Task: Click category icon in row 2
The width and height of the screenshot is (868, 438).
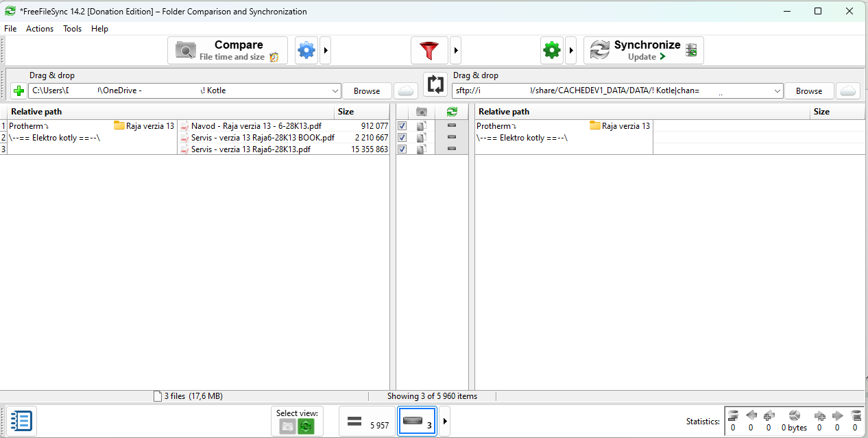Action: (x=422, y=138)
